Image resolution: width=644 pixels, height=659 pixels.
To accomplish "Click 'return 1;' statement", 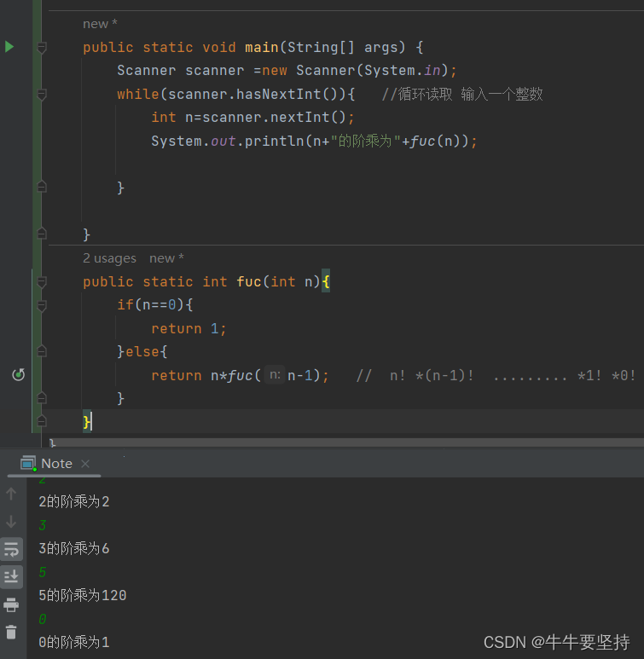I will coord(189,328).
